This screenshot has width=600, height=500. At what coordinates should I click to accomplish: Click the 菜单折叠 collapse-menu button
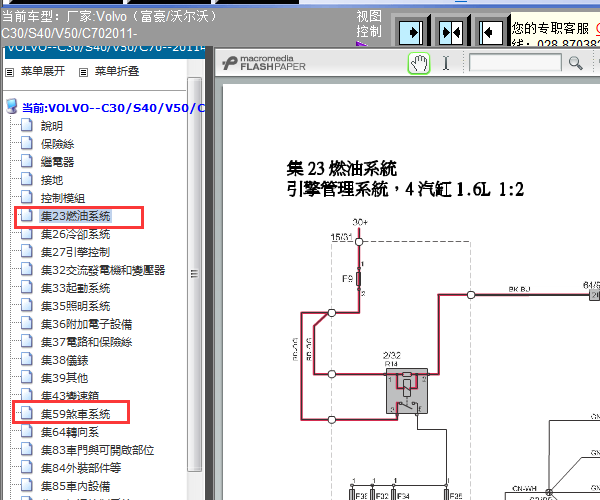117,71
